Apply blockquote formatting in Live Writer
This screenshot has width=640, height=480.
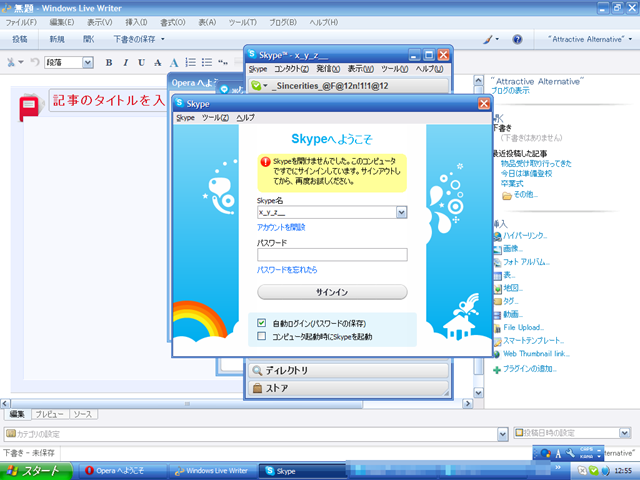point(223,62)
